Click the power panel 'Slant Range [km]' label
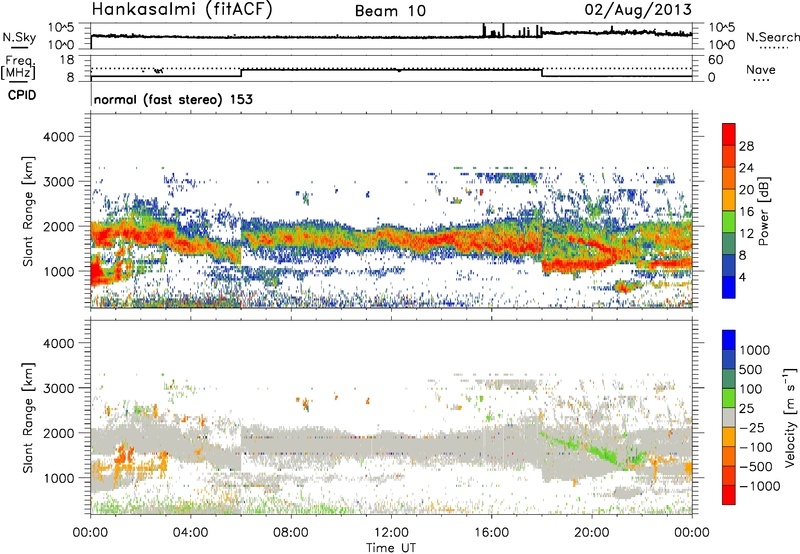The width and height of the screenshot is (800, 554). 28,211
